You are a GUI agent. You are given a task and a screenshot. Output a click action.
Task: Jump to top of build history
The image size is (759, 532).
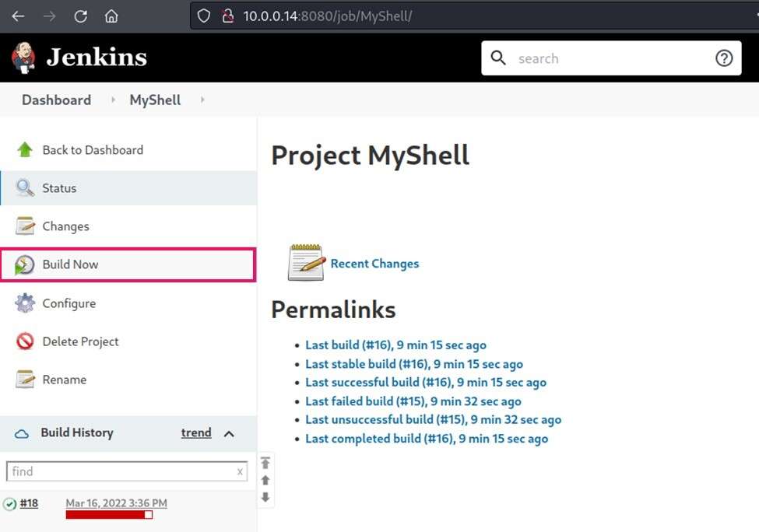tap(265, 463)
